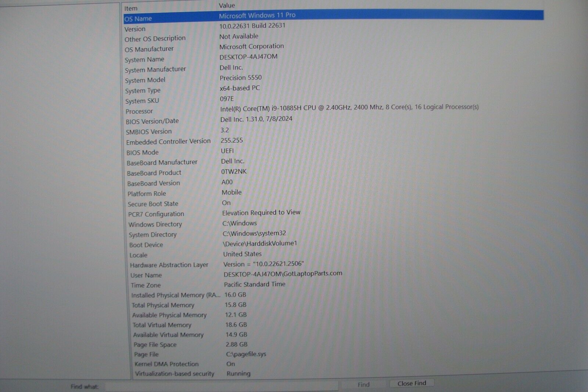Select the PCR7 Configuration row
Image resolution: width=588 pixels, height=392 pixels.
click(x=156, y=214)
